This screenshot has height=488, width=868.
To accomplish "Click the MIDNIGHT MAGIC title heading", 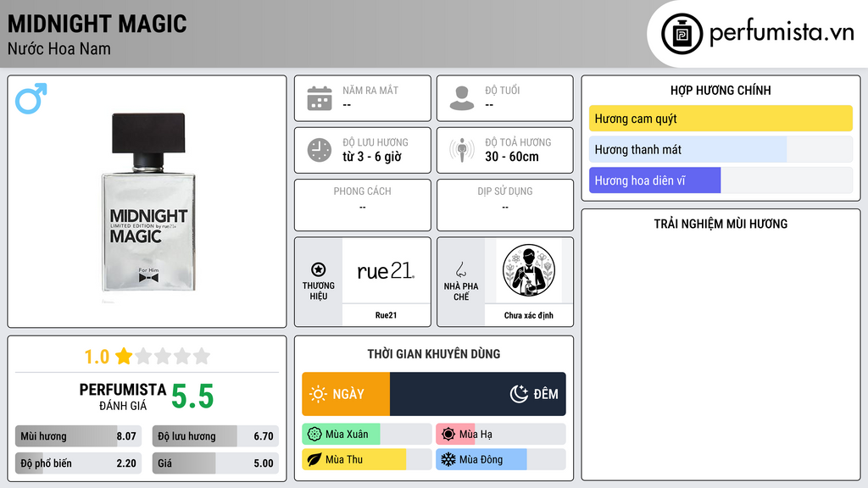I will 97,25.
